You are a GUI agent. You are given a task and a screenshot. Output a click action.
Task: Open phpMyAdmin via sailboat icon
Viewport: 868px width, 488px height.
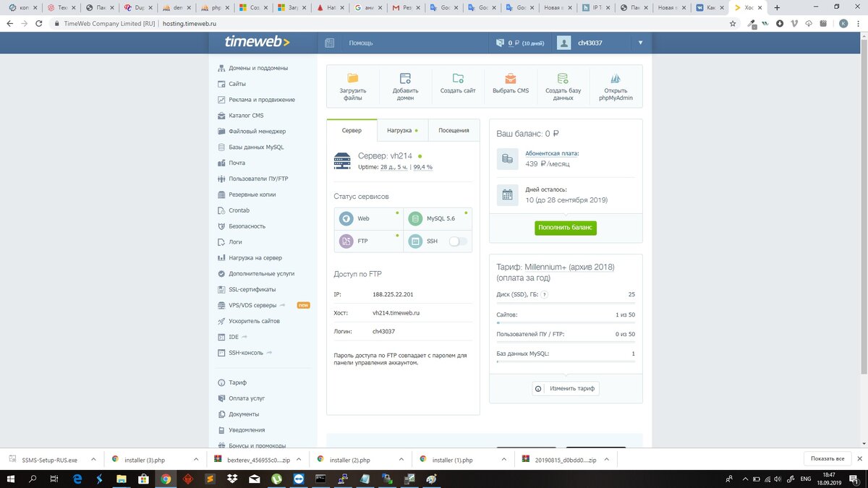616,78
